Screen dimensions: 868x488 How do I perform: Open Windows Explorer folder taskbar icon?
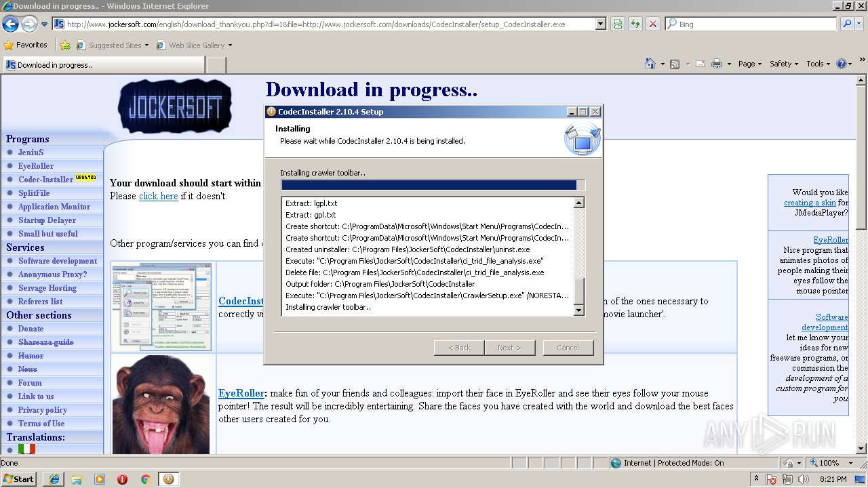coord(77,479)
